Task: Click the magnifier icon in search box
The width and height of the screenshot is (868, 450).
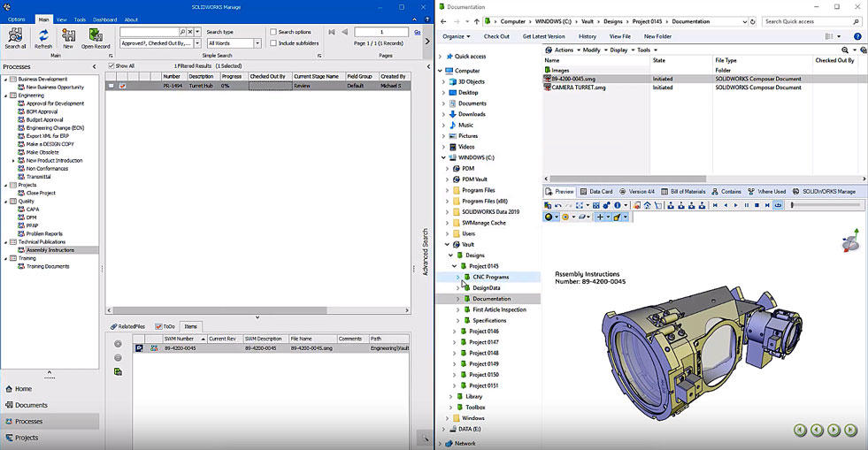Action: [182, 32]
